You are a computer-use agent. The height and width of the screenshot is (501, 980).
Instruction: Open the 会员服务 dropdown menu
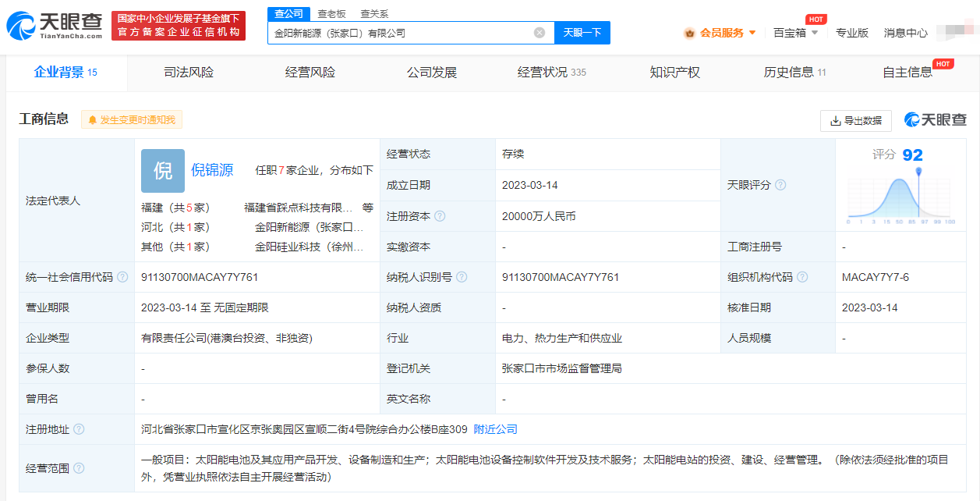[x=720, y=33]
